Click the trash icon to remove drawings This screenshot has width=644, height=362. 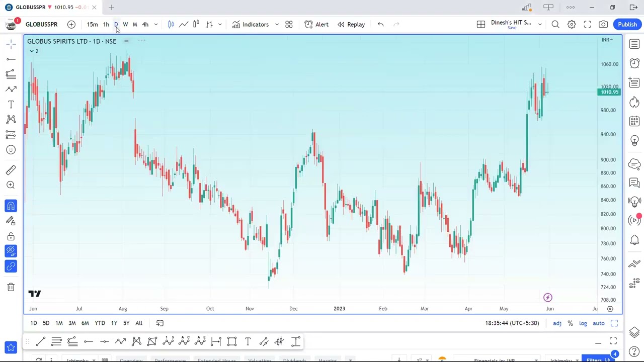(11, 287)
